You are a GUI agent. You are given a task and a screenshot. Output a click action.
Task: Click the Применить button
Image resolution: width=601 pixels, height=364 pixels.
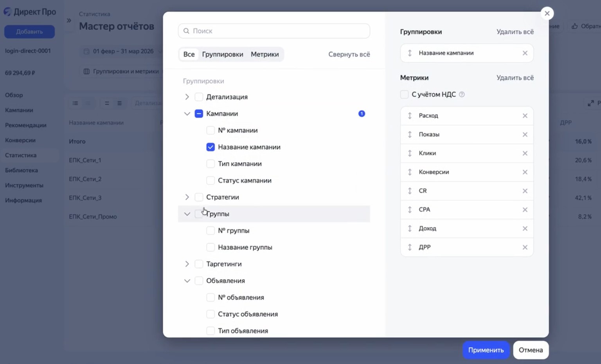pyautogui.click(x=486, y=350)
